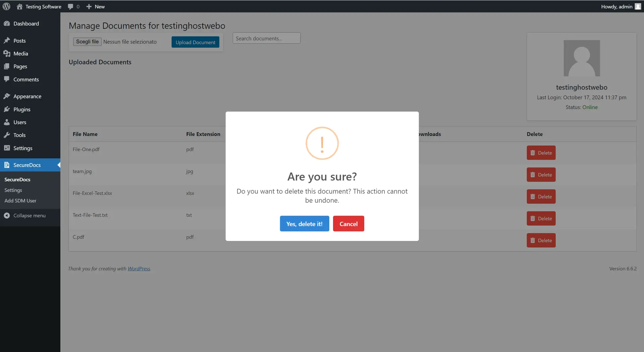
Task: Click the Appearance paintbrush icon
Action: pos(7,96)
